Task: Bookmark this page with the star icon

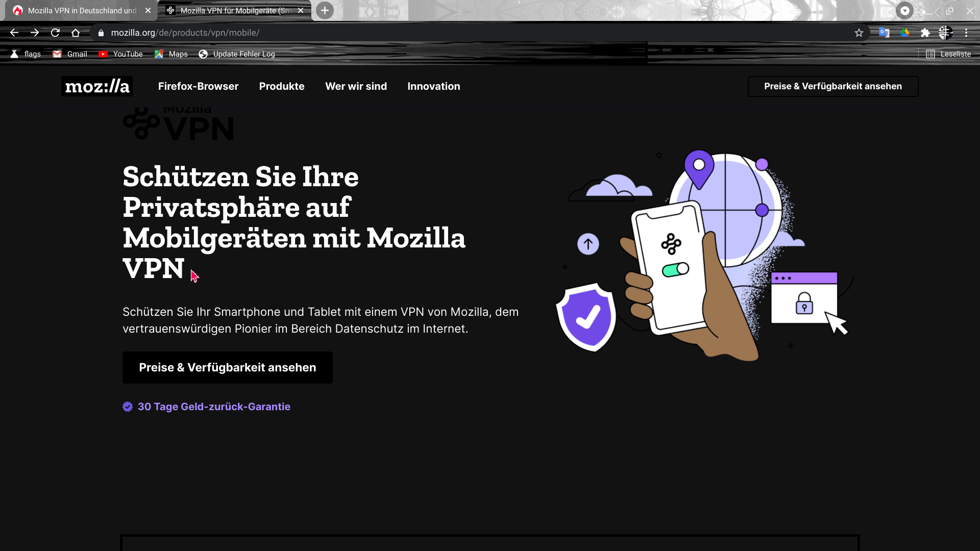Action: [859, 33]
